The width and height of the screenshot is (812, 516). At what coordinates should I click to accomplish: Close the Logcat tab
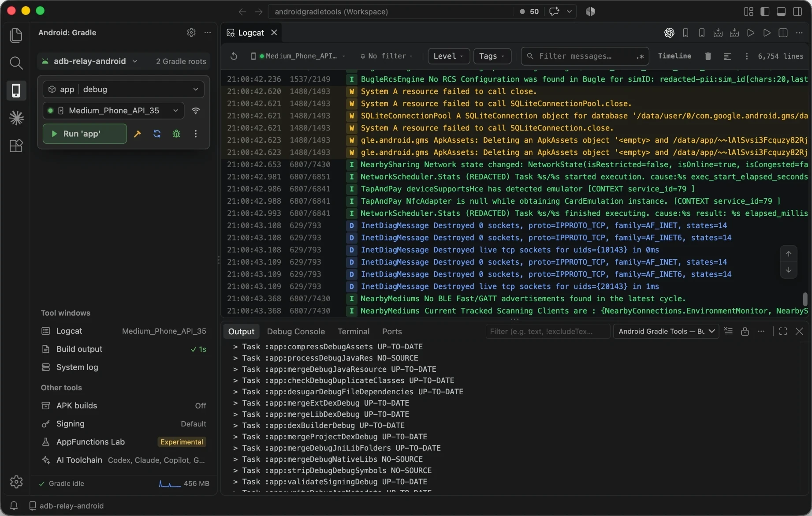pyautogui.click(x=274, y=33)
